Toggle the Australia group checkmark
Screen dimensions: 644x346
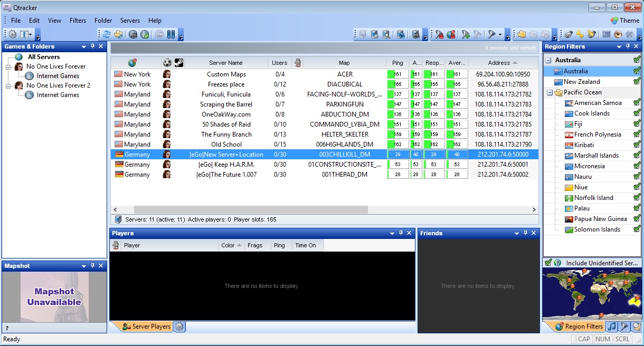coord(637,60)
